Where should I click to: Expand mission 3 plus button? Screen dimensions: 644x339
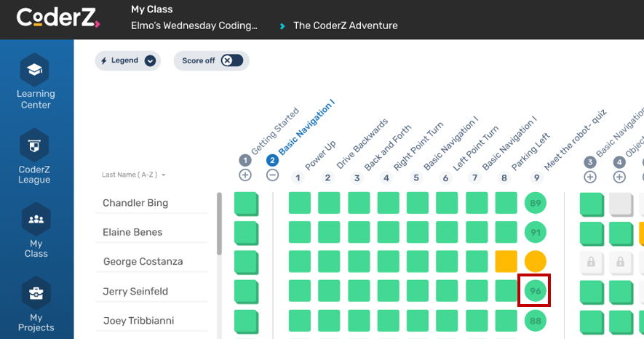pyautogui.click(x=590, y=176)
